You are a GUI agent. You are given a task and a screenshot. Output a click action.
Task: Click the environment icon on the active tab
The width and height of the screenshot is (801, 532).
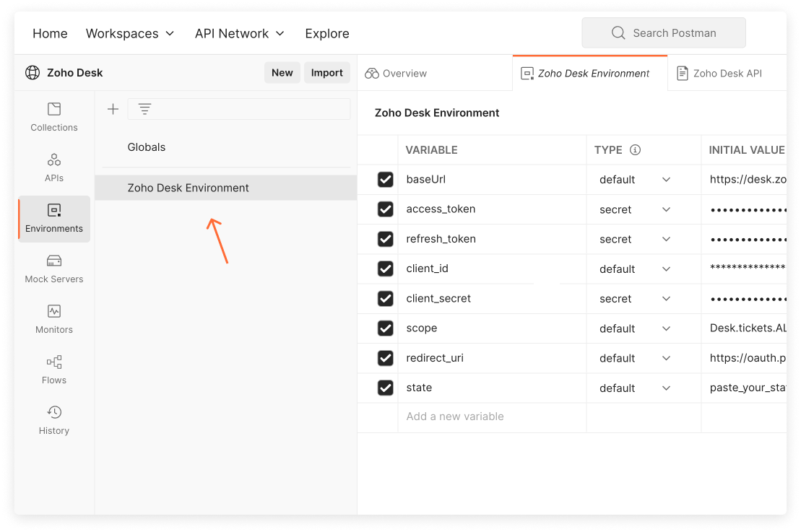(x=527, y=74)
